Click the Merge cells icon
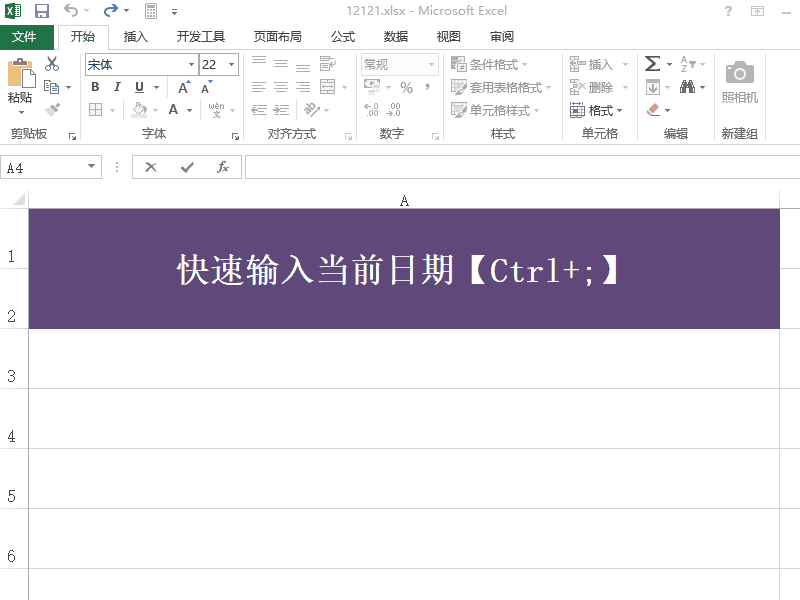This screenshot has width=800, height=600. point(328,87)
